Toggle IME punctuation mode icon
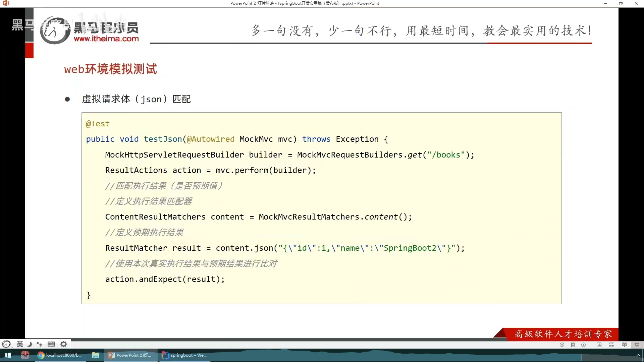The height and width of the screenshot is (362, 644). 40,344
